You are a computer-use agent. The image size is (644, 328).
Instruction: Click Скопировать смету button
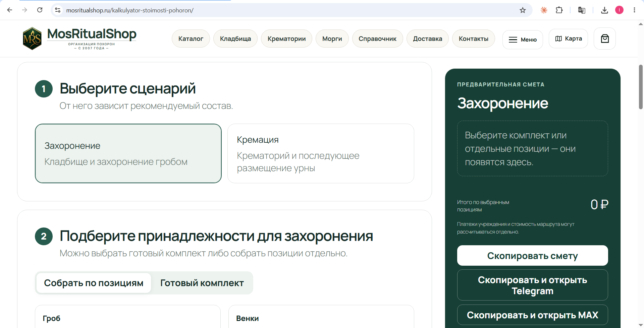(x=532, y=256)
